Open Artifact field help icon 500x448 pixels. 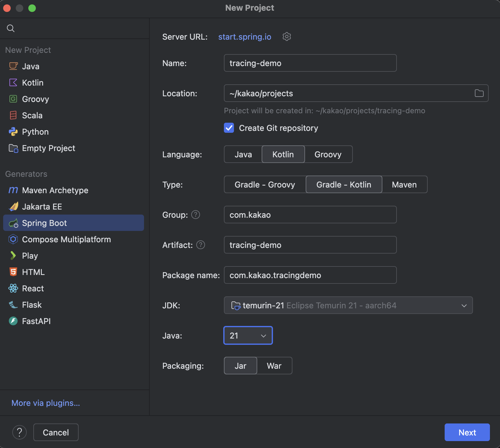coord(201,245)
